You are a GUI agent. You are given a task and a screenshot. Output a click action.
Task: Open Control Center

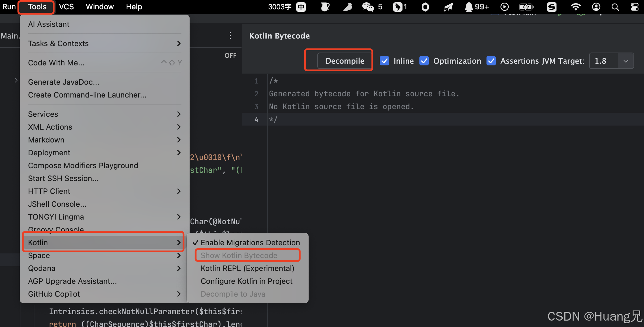[x=635, y=6]
